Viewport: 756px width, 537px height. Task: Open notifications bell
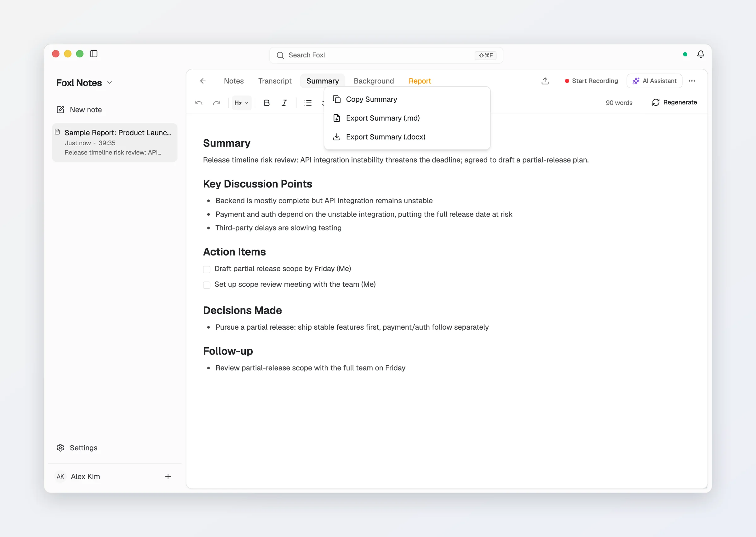pyautogui.click(x=701, y=54)
